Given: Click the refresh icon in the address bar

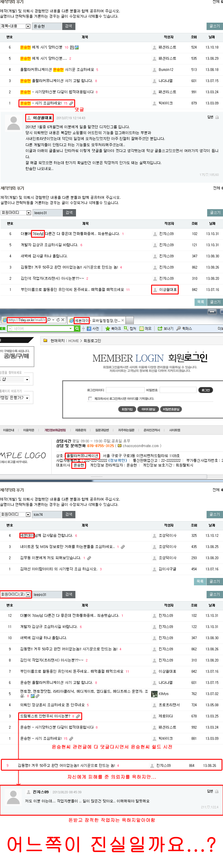Looking at the screenshot, I should (x=58, y=320).
